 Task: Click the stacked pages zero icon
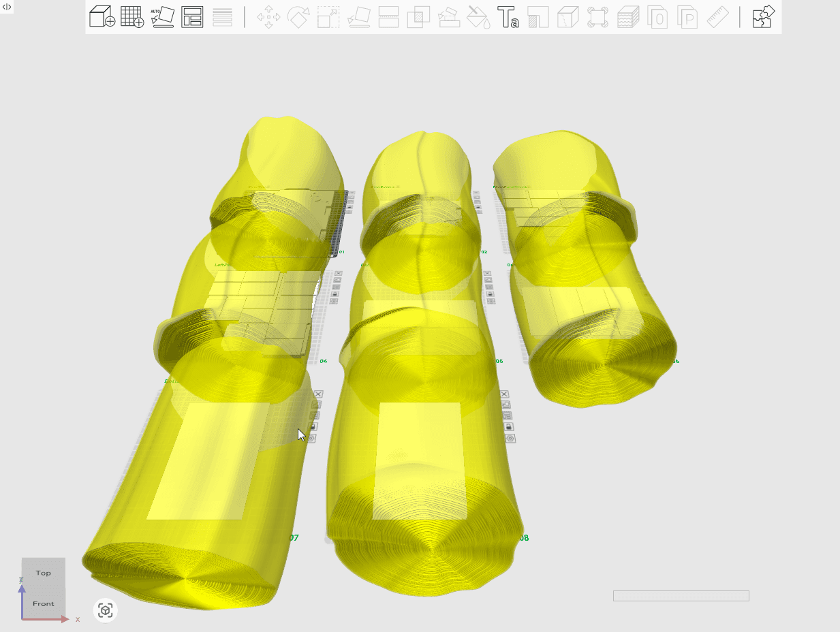[x=657, y=17]
